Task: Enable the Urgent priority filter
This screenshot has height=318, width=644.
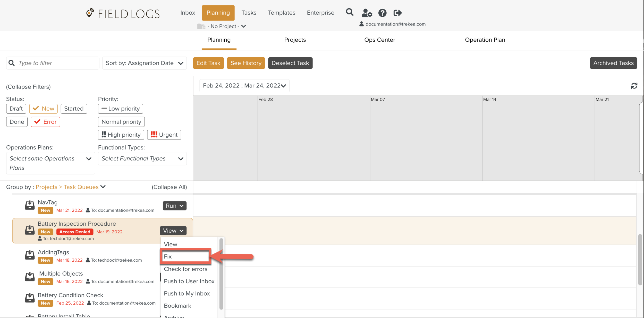Action: point(164,135)
